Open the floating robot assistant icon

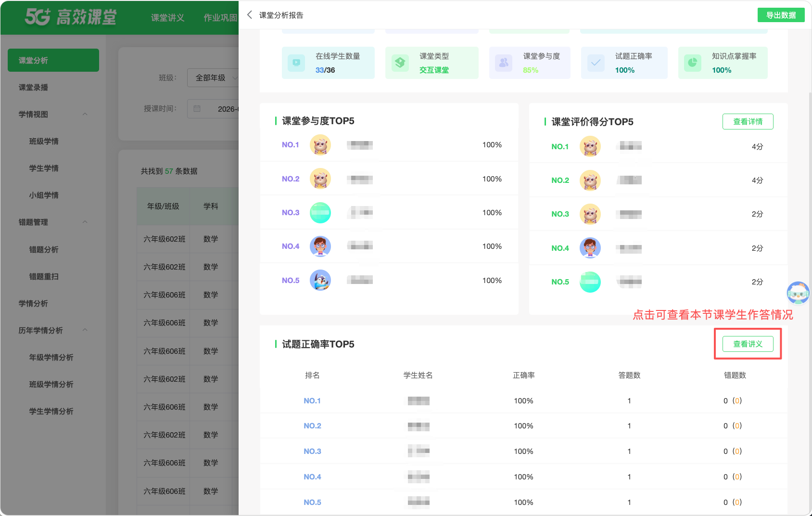(799, 293)
